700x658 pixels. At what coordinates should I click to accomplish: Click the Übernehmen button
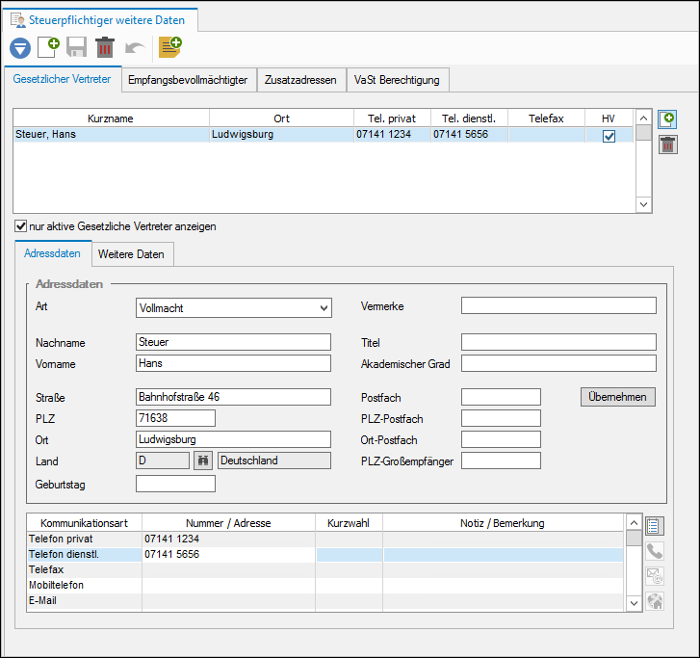[x=617, y=397]
